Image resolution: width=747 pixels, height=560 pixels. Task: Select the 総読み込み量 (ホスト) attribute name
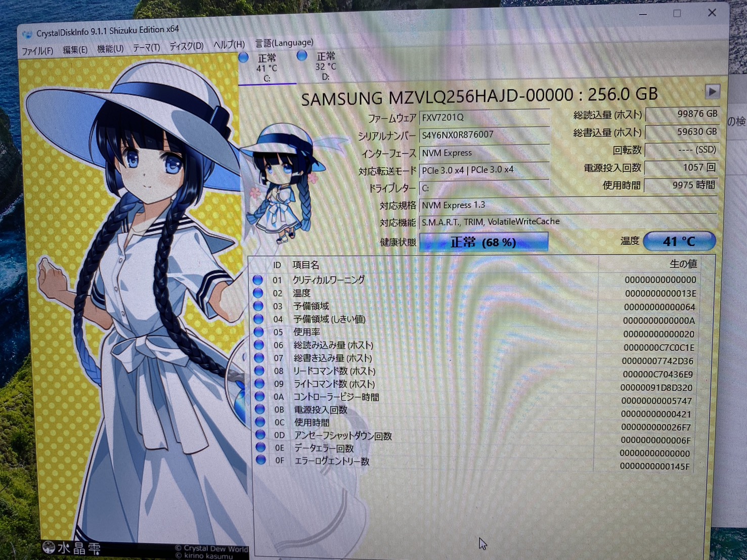pos(333,345)
